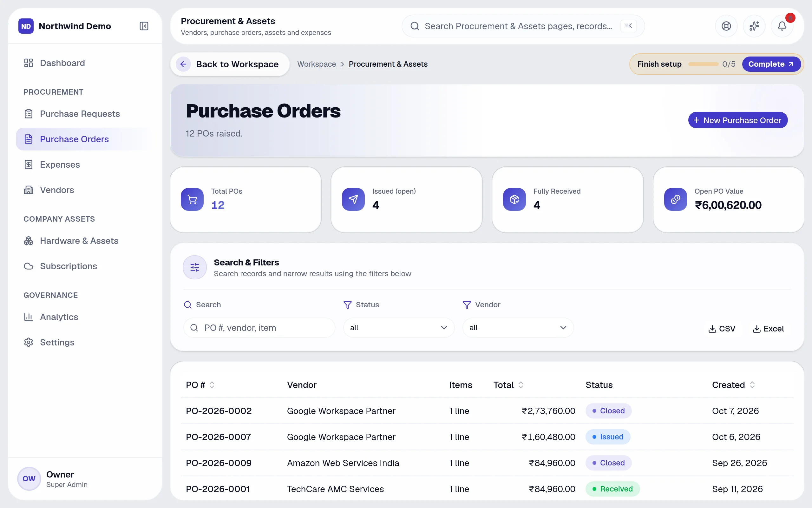Export table as Excel
The height and width of the screenshot is (508, 812).
click(x=768, y=329)
